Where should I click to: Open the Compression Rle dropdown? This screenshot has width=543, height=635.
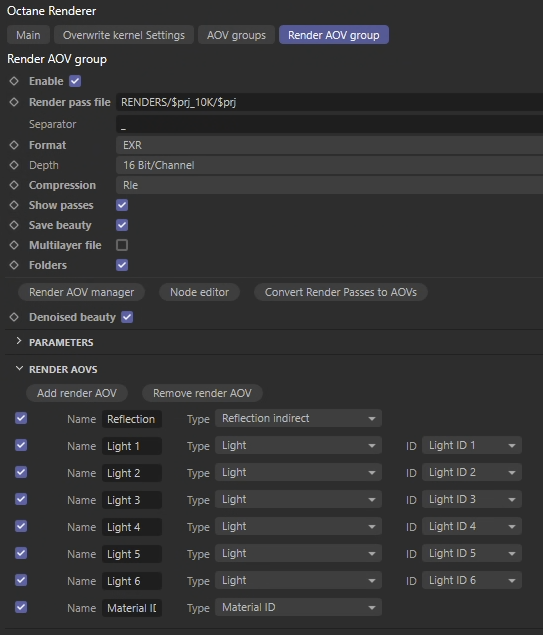[329, 185]
